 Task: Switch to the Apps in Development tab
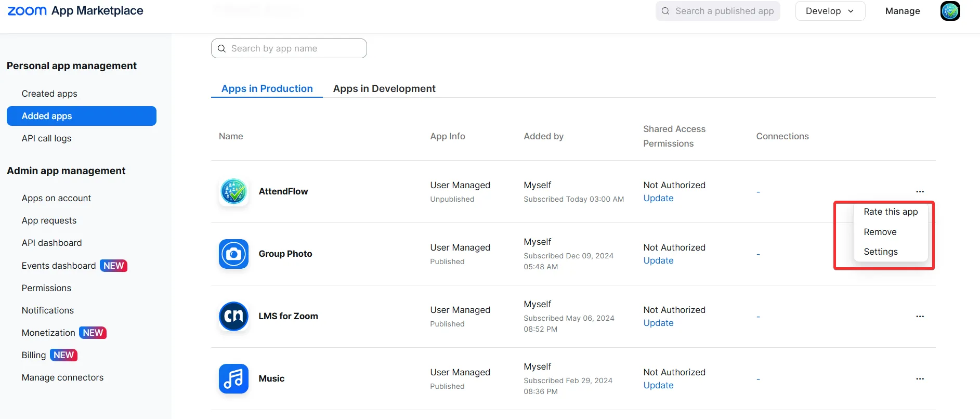click(x=384, y=88)
